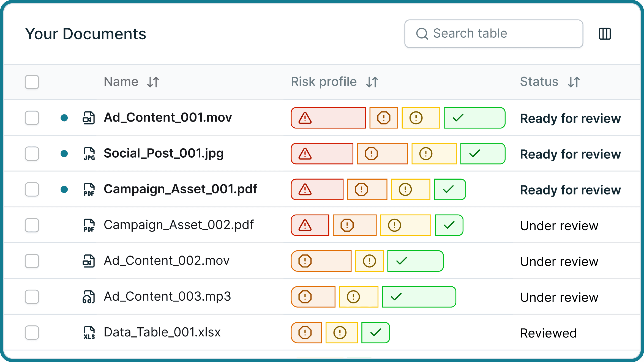Click the orange risk segment of Social_Post_001.jpg
Image resolution: width=644 pixels, height=362 pixels.
point(382,154)
